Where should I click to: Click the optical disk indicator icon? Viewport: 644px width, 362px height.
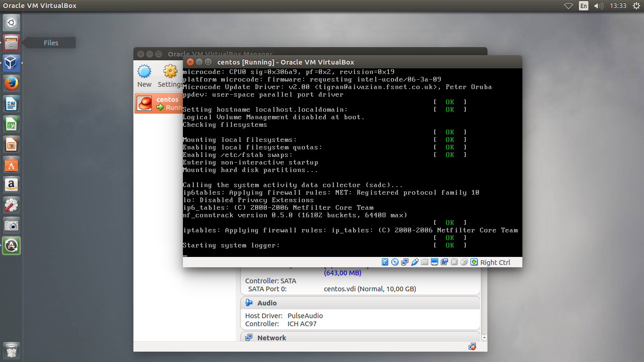[x=395, y=262]
